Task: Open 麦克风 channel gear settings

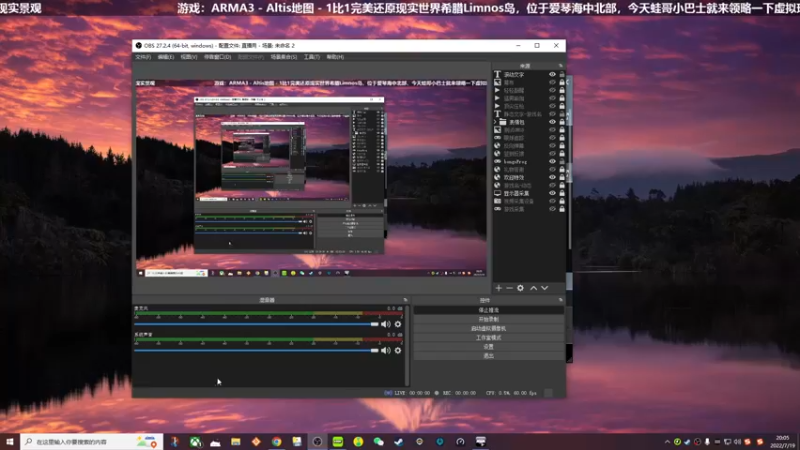Action: pyautogui.click(x=398, y=324)
